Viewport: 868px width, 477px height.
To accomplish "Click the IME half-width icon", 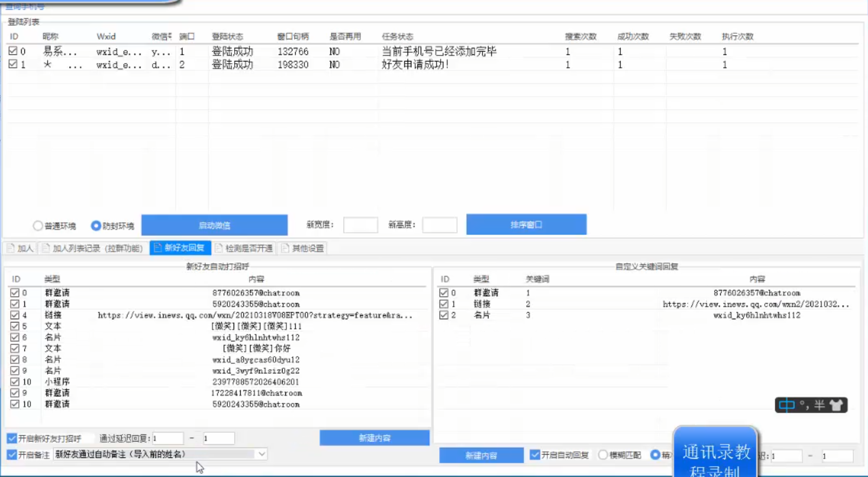I will pyautogui.click(x=820, y=405).
